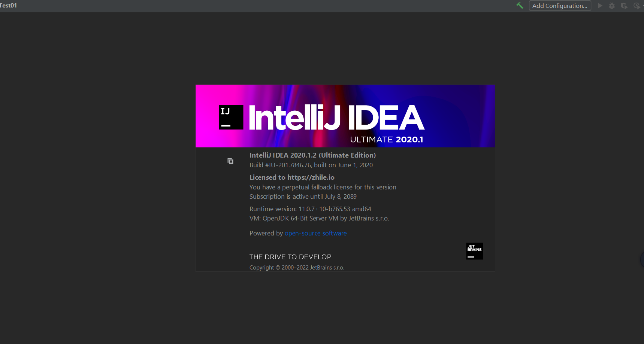This screenshot has height=344, width=644.
Task: Click the circular widget at the screen's right edge
Action: coord(642,260)
